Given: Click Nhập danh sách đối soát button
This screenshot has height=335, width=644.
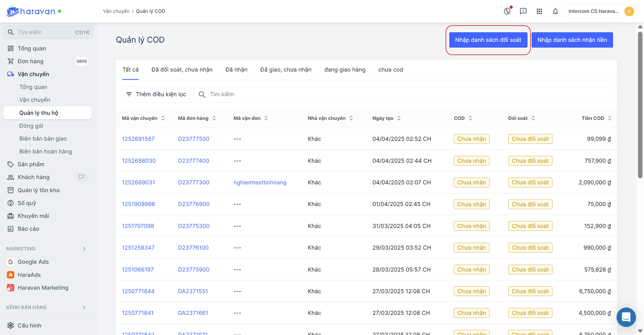Looking at the screenshot, I should point(488,40).
